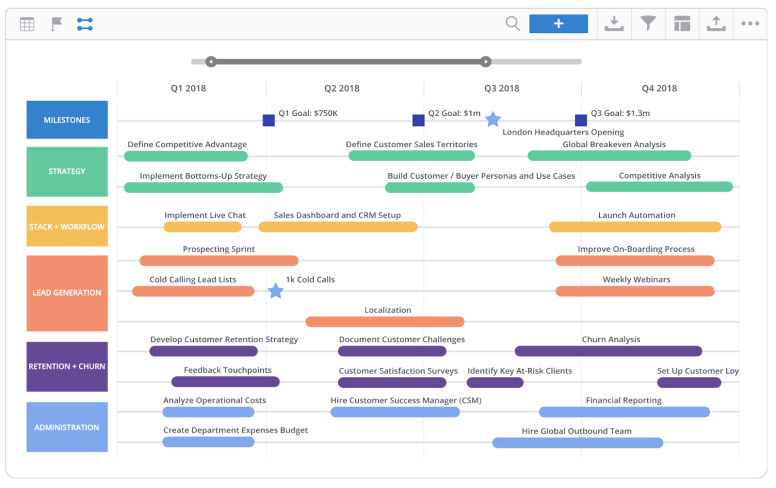Image resolution: width=776 pixels, height=488 pixels.
Task: Open the Develop Customer Retention Strategy bar
Action: coord(203,351)
